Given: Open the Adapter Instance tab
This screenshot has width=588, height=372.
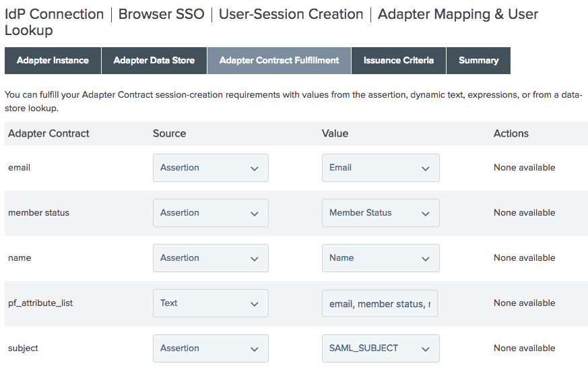Looking at the screenshot, I should pos(53,61).
